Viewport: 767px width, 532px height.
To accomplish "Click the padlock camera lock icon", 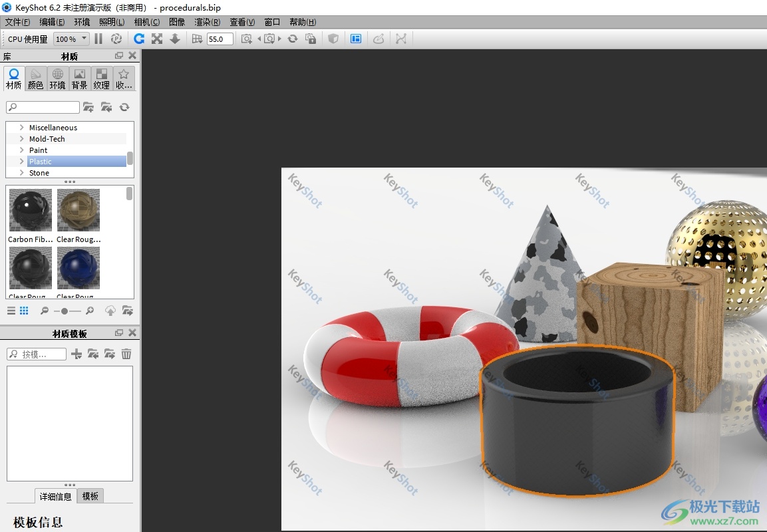I will pos(311,39).
